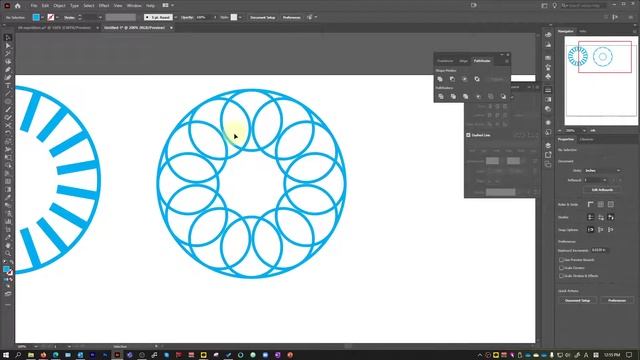This screenshot has height=360, width=640.
Task: Open the brush definition dropdown
Action: point(176,18)
